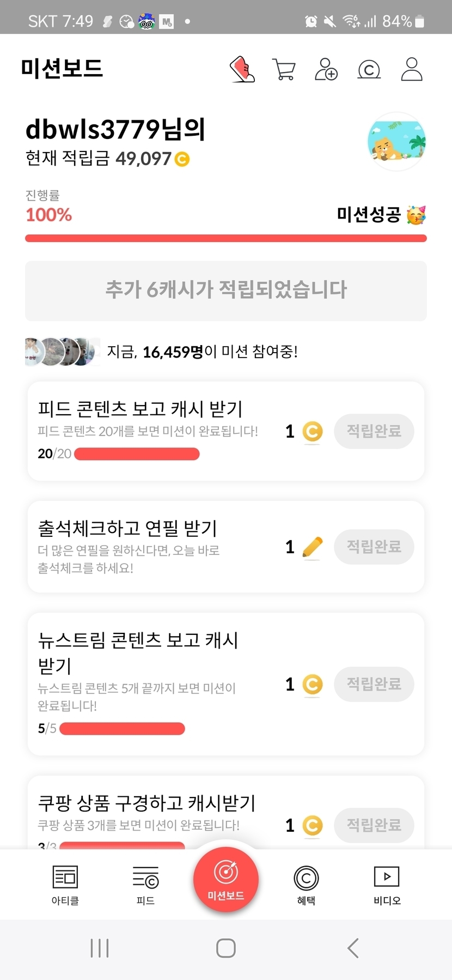Image resolution: width=452 pixels, height=980 pixels.
Task: Tap the red sneaker icon in header
Action: (242, 69)
